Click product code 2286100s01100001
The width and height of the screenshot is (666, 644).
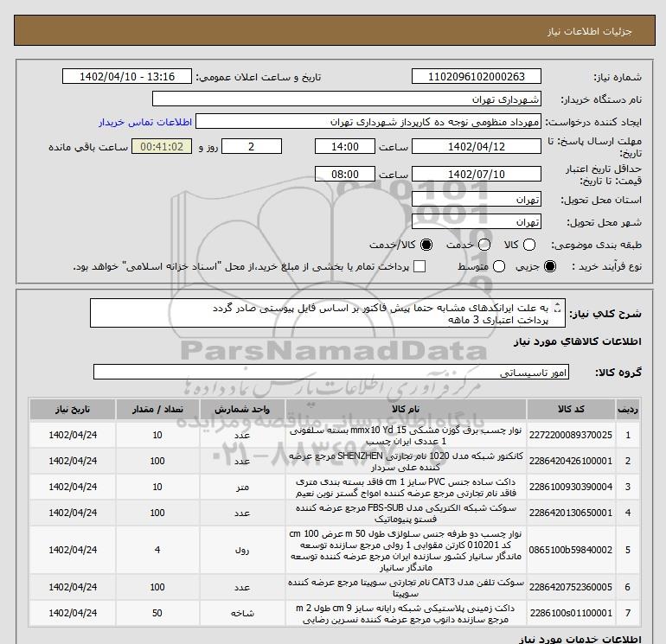point(571,613)
